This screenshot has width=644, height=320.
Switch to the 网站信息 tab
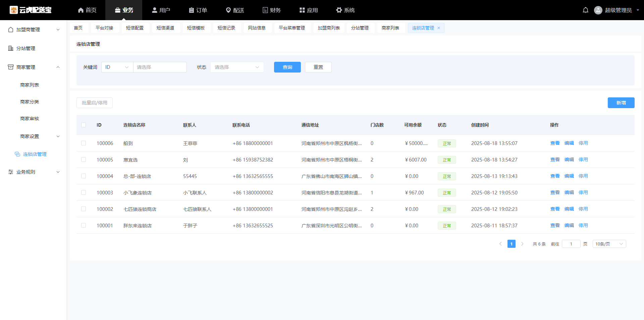257,28
